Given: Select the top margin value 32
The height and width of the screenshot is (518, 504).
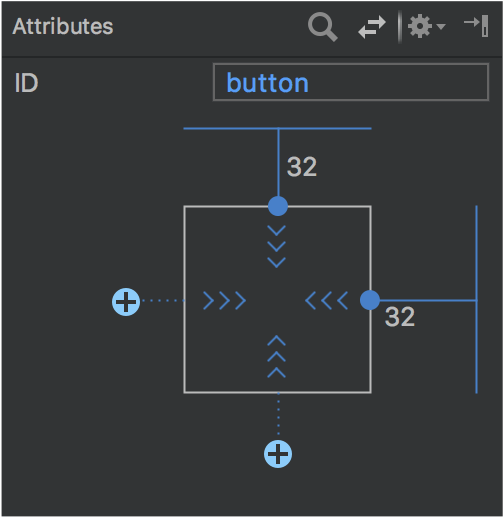Looking at the screenshot, I should tap(302, 167).
